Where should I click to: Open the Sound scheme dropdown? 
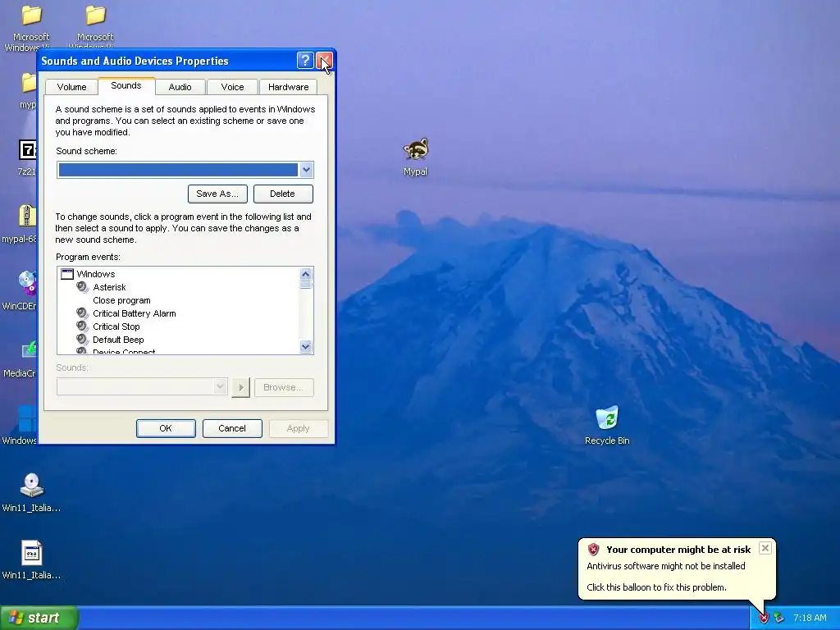point(306,170)
